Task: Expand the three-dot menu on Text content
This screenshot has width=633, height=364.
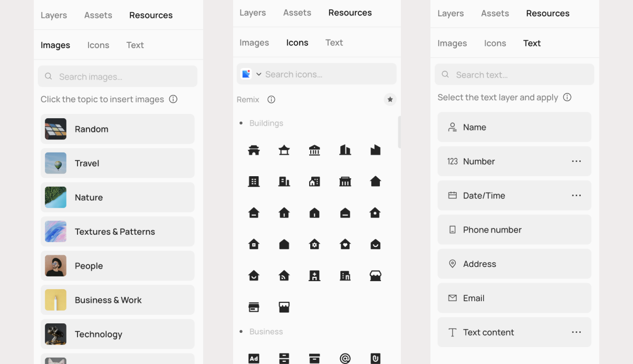Action: (x=576, y=332)
